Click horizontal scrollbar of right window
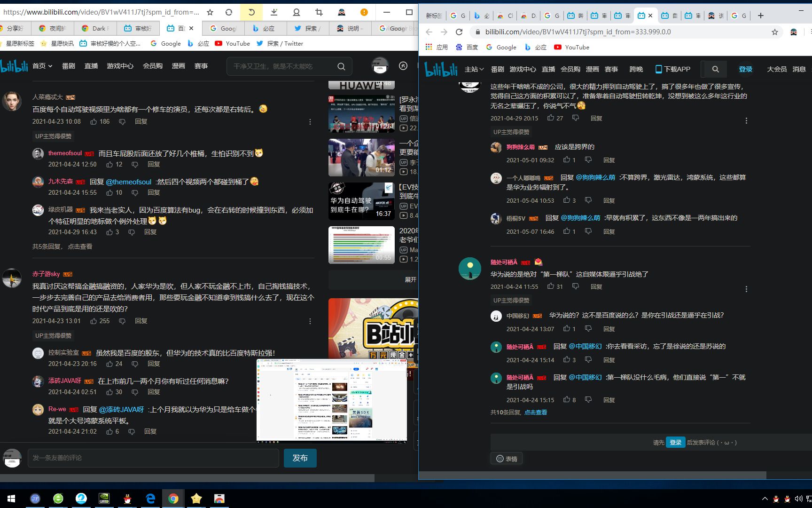Screen dimensions: 812x508 (x=593, y=476)
